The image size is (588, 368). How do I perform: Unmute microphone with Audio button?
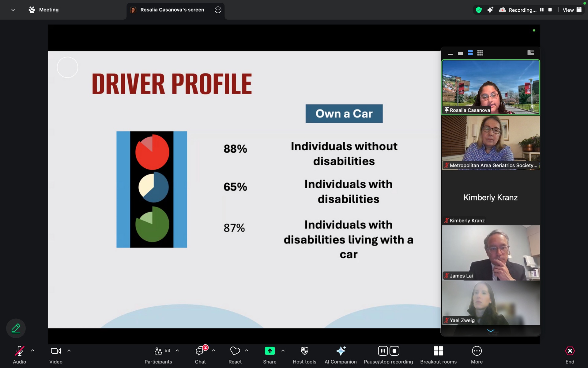19,355
